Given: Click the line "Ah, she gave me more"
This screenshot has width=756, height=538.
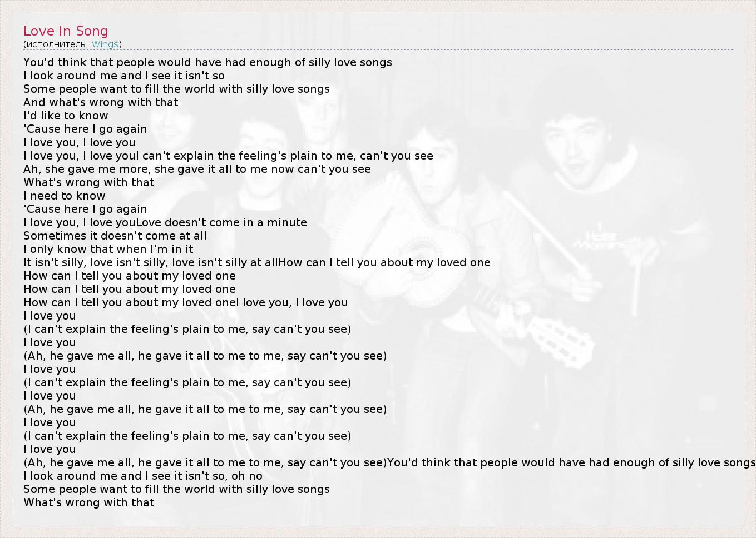Looking at the screenshot, I should (x=197, y=169).
